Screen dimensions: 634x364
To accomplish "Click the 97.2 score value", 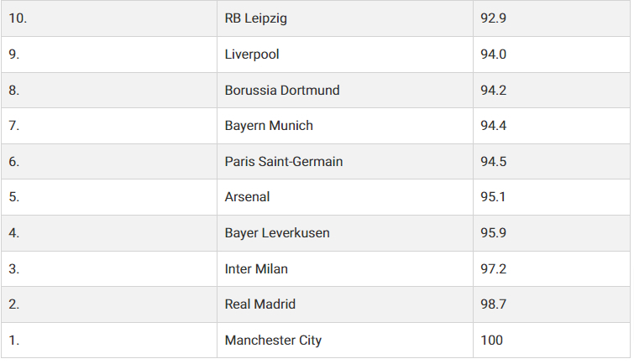I will 493,268.
